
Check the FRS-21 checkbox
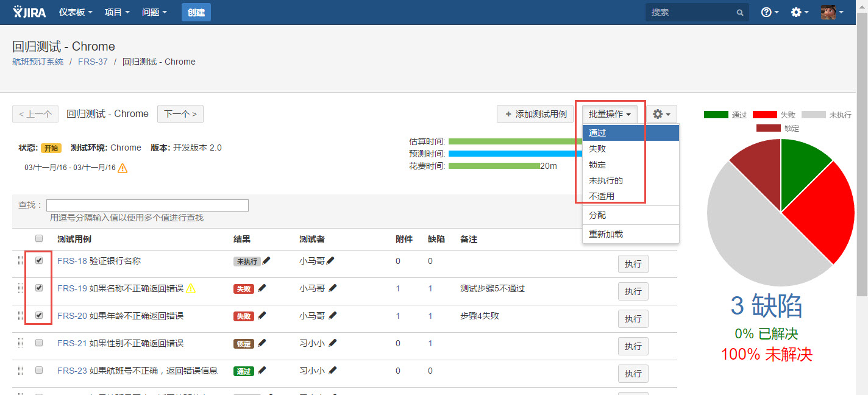pyautogui.click(x=39, y=343)
